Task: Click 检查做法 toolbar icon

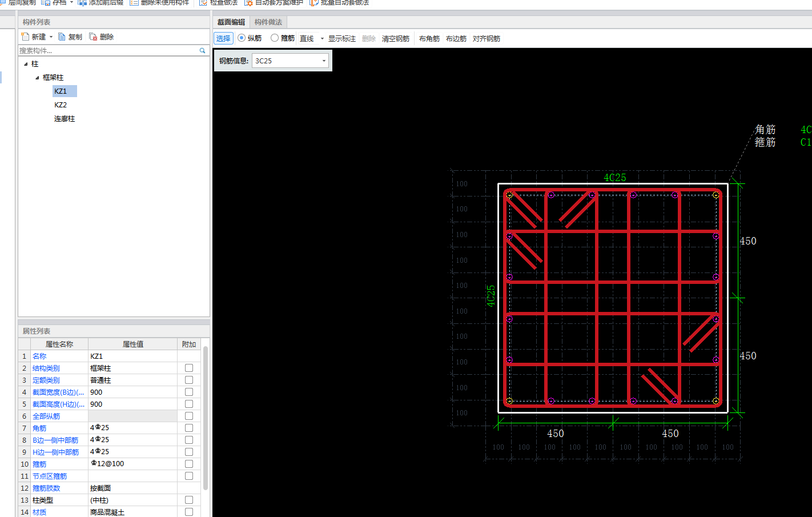Action: pos(203,2)
